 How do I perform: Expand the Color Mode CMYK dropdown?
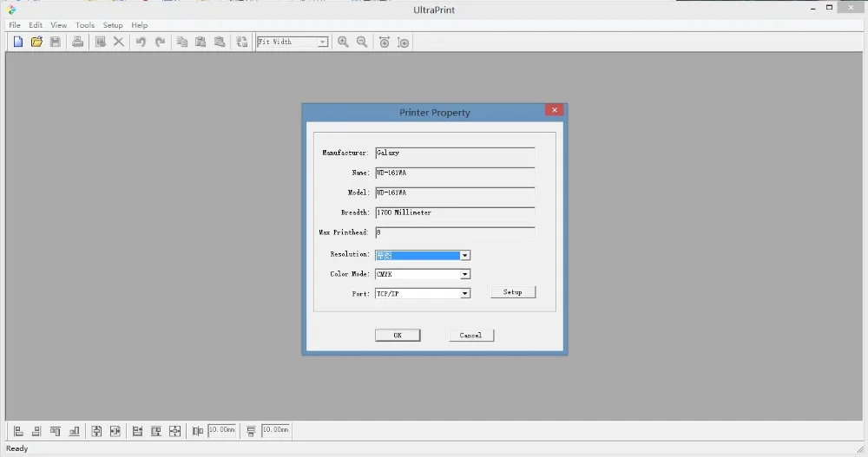[465, 274]
